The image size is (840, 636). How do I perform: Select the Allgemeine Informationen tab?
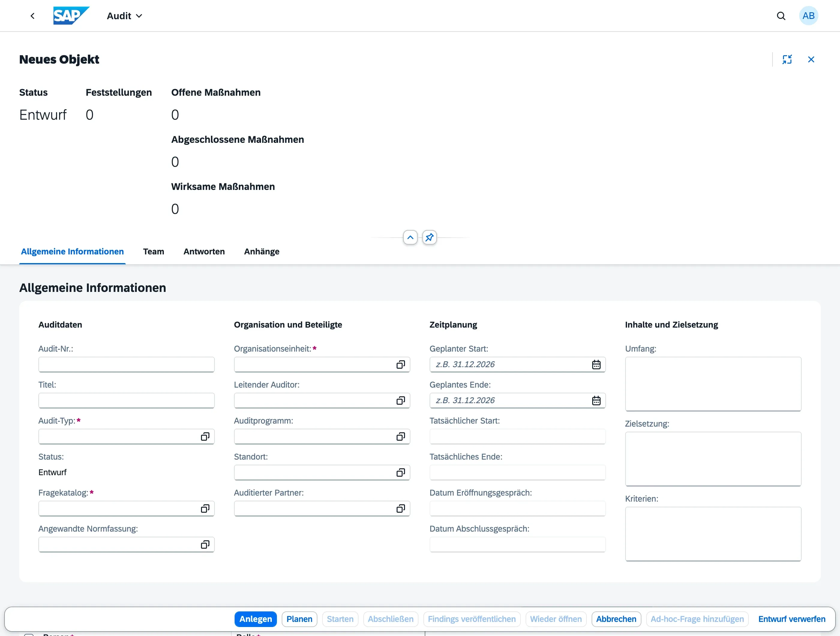pos(72,252)
